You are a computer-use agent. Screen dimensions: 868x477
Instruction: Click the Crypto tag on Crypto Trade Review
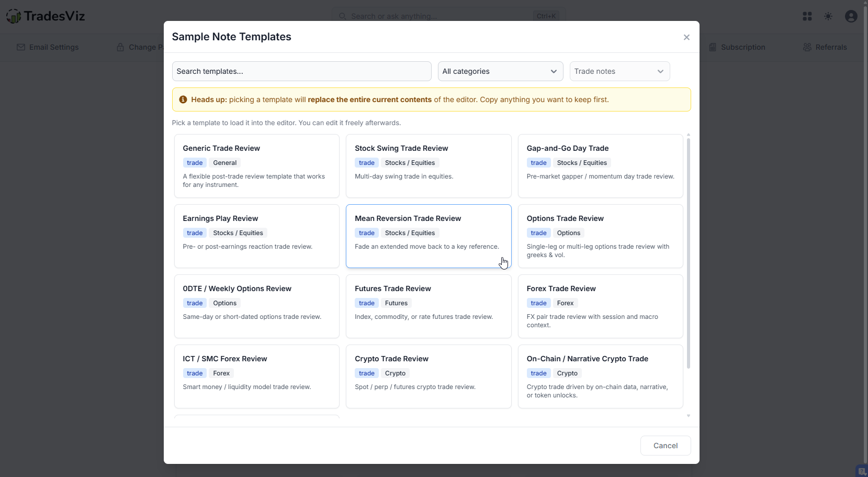coord(396,373)
